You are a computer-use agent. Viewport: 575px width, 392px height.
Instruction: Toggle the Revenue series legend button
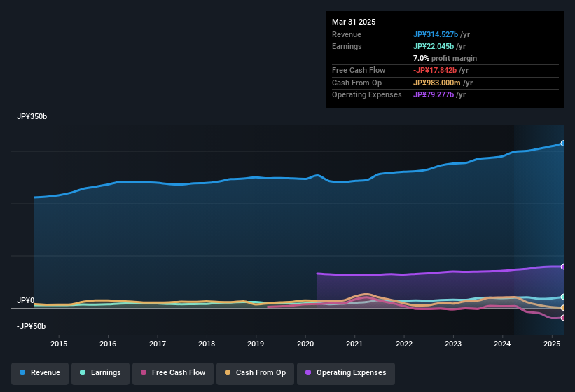40,373
